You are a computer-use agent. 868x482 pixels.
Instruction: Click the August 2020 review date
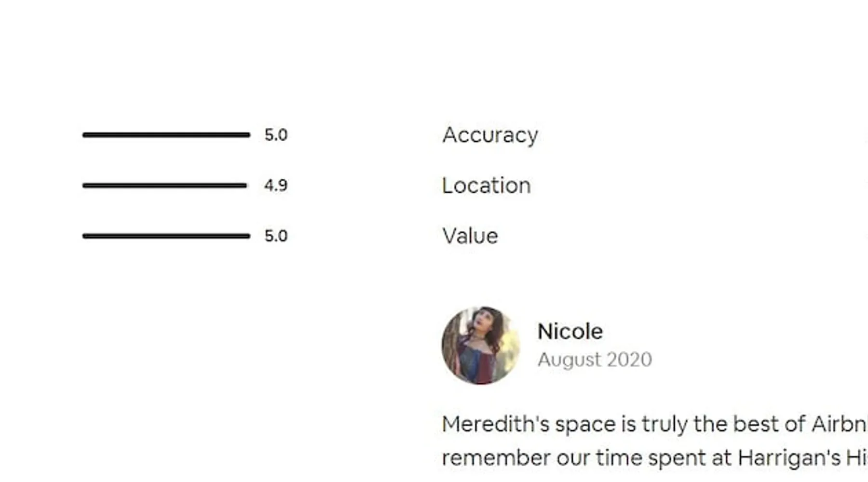pos(595,360)
